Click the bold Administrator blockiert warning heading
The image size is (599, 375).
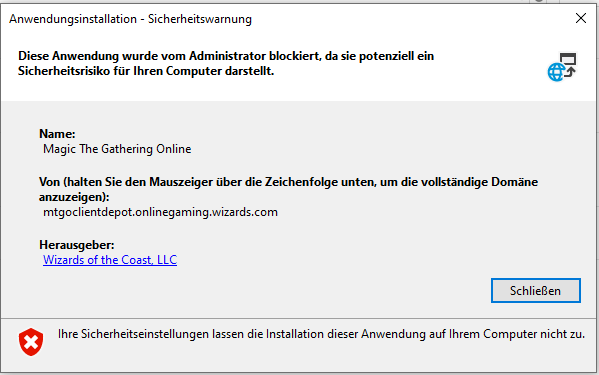tap(226, 63)
